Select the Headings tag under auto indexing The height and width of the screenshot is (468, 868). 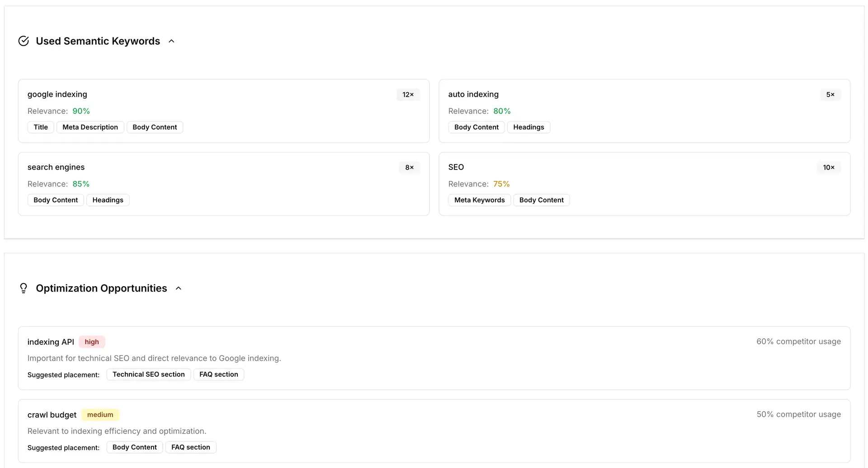click(528, 127)
